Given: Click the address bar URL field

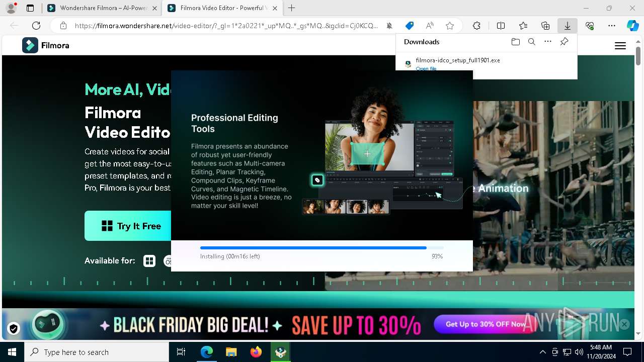Looking at the screenshot, I should (226, 26).
